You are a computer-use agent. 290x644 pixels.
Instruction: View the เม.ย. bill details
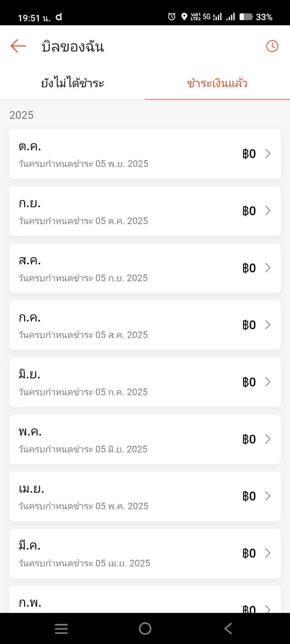pyautogui.click(x=145, y=496)
